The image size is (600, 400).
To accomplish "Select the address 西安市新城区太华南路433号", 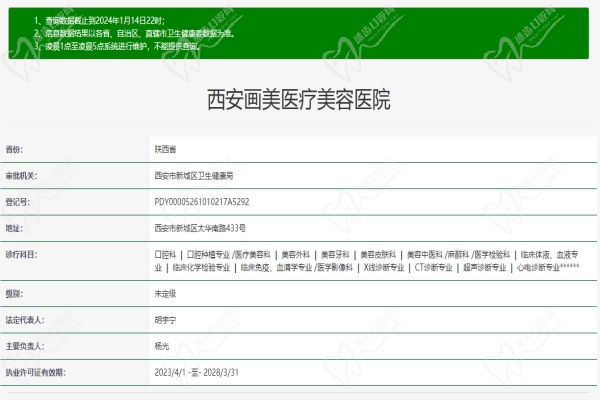I will 200,228.
